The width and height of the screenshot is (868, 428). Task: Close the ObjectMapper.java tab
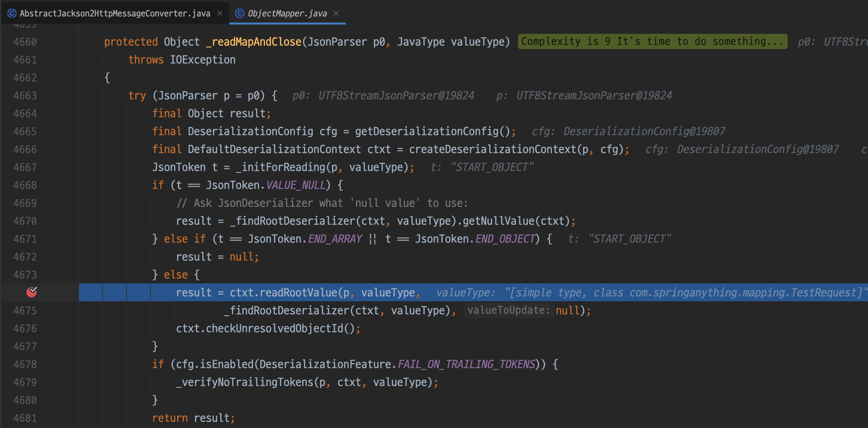[336, 14]
